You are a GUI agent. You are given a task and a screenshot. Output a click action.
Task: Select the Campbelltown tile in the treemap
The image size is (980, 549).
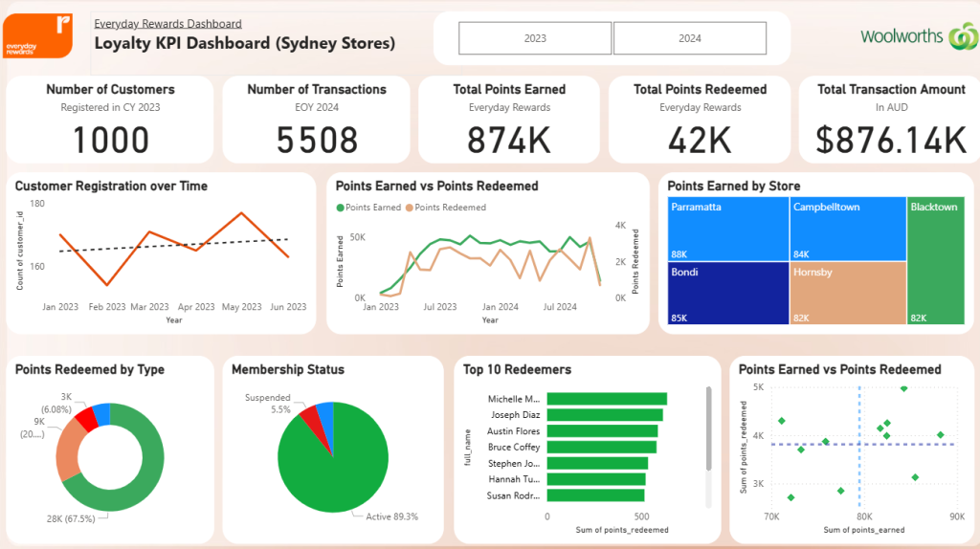[x=847, y=229]
